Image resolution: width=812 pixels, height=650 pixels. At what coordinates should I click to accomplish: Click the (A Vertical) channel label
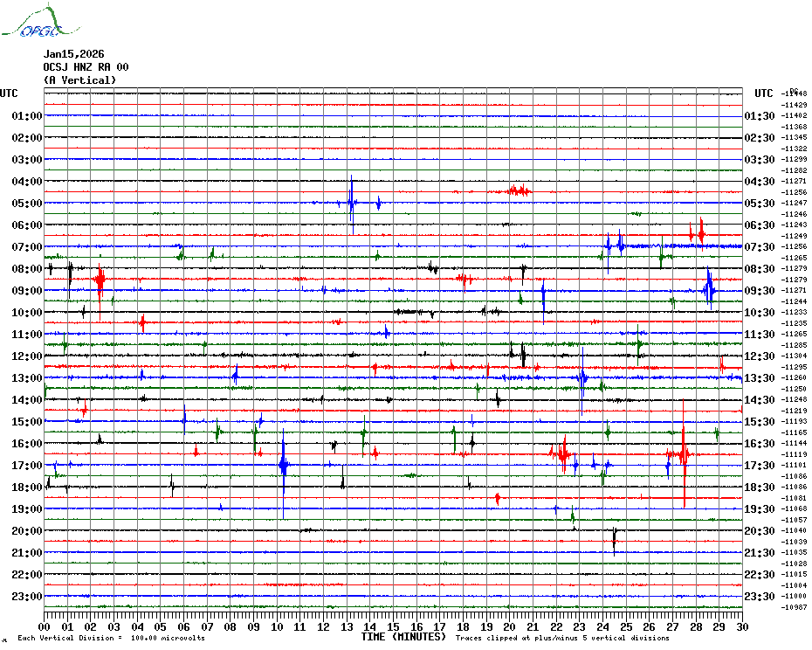click(79, 80)
